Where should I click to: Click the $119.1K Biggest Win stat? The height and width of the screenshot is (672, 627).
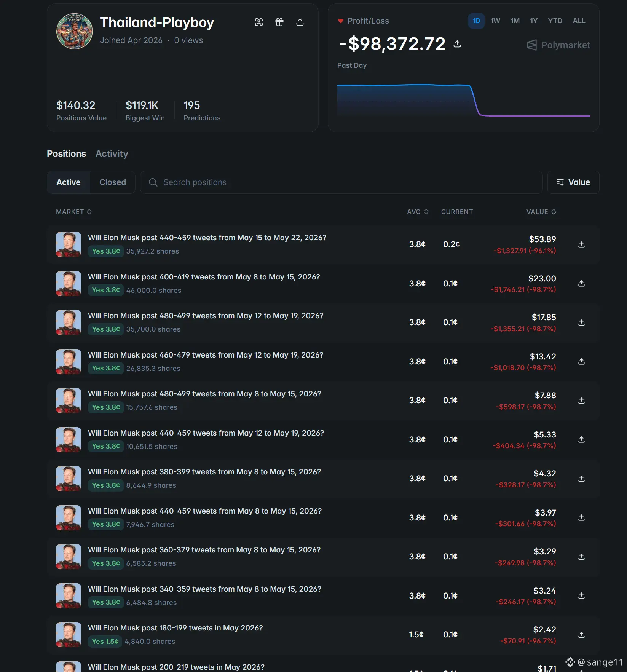(145, 110)
